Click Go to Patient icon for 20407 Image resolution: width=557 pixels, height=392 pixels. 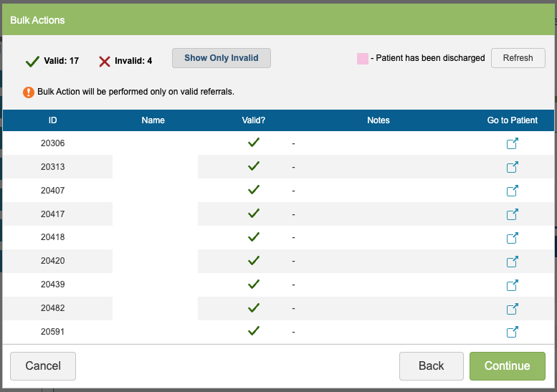[x=512, y=191]
